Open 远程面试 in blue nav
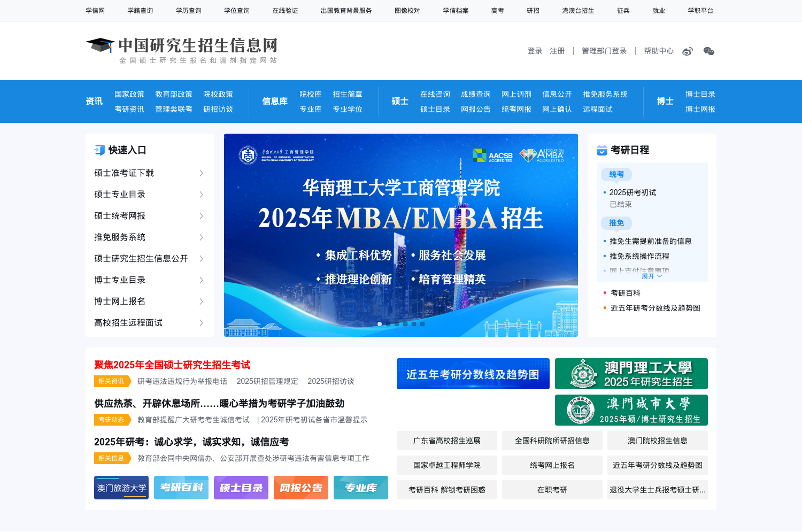This screenshot has height=532, width=802. (598, 109)
